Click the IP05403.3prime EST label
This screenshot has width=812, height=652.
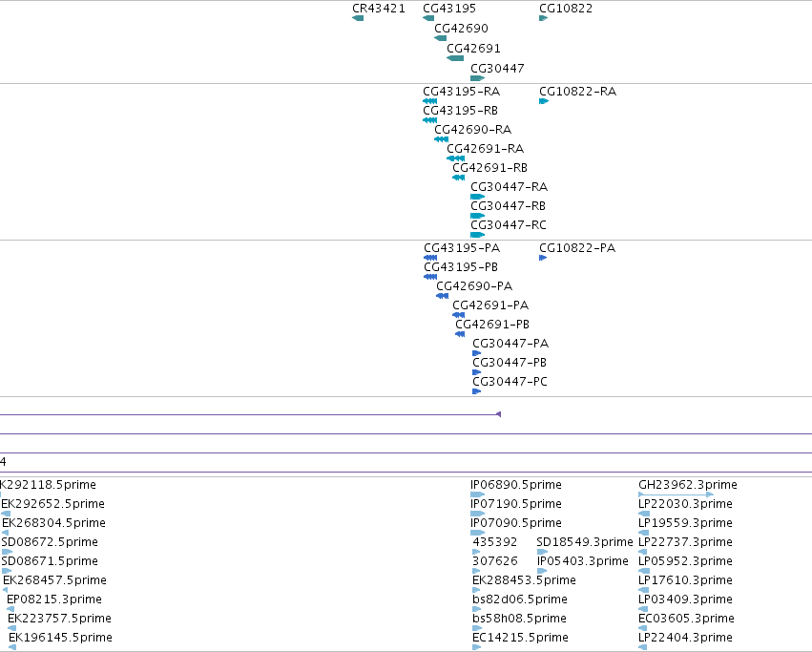tap(583, 561)
